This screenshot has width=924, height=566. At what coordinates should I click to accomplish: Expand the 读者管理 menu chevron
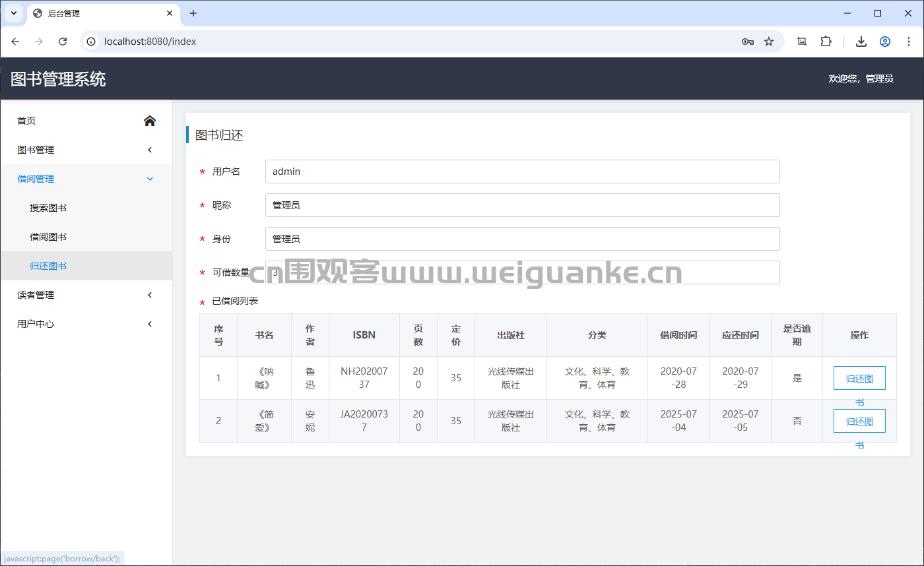click(x=150, y=295)
